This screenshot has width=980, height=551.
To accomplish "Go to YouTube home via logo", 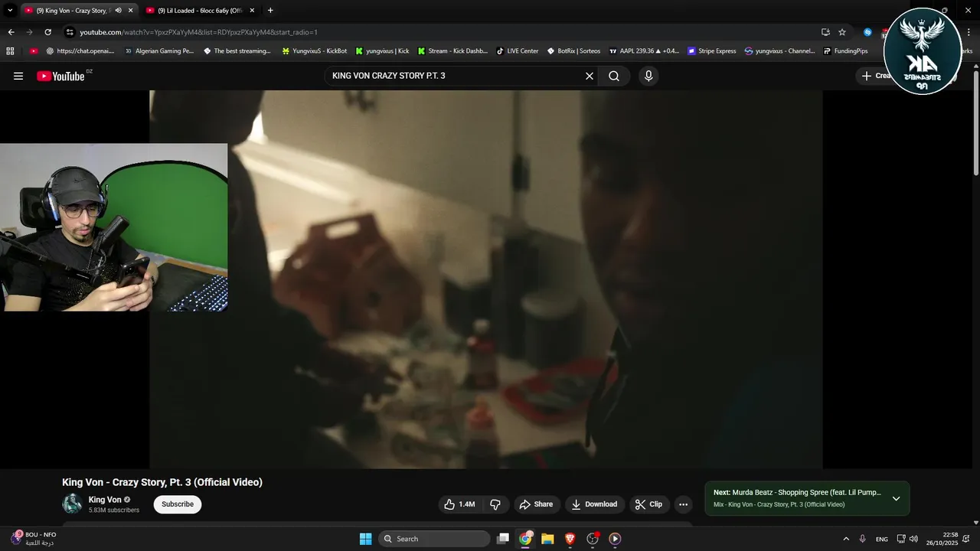I will (x=60, y=76).
